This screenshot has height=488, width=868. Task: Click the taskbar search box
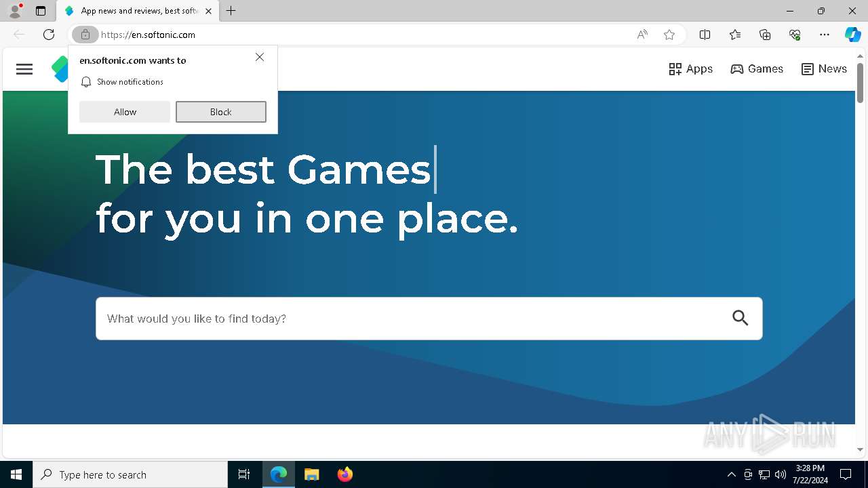tap(130, 474)
